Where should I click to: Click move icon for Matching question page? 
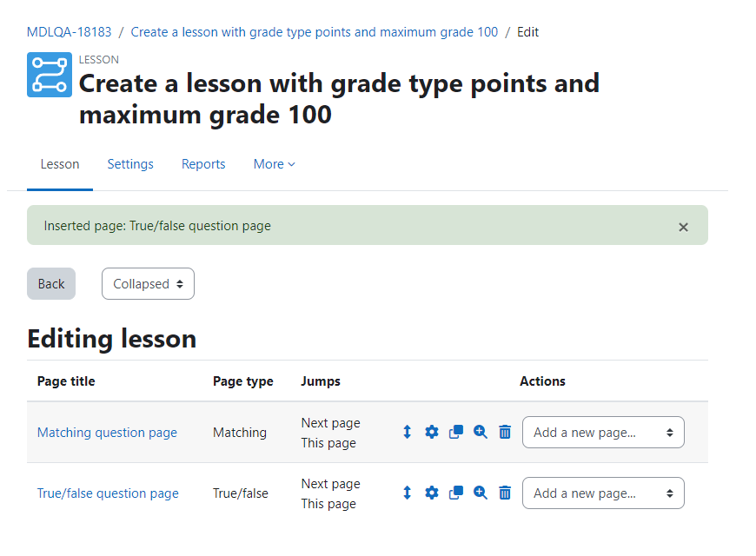[x=407, y=432]
